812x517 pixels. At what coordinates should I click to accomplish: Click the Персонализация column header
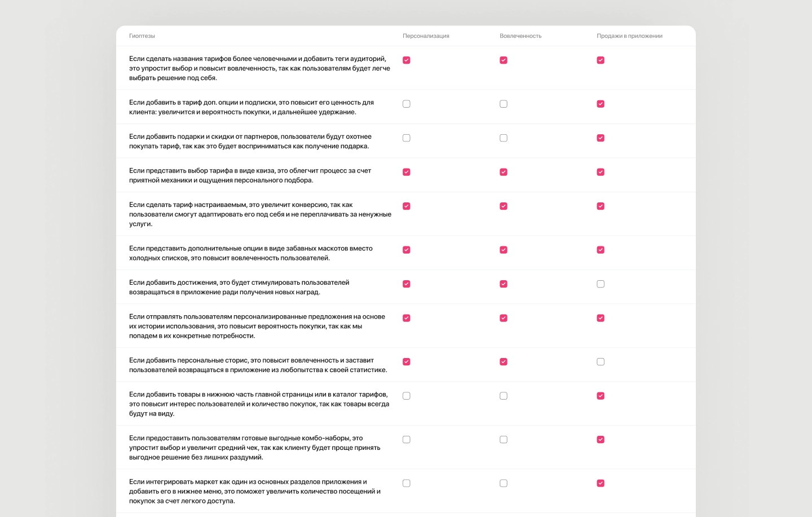coord(426,36)
